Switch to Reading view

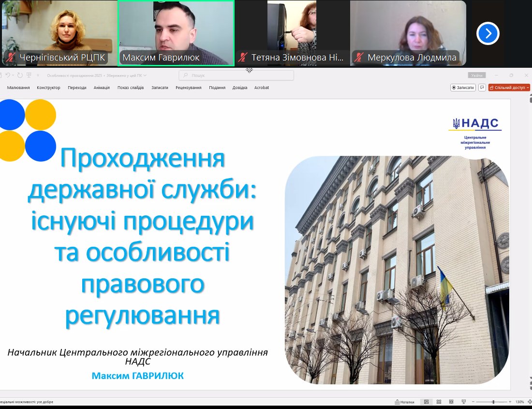(451, 402)
